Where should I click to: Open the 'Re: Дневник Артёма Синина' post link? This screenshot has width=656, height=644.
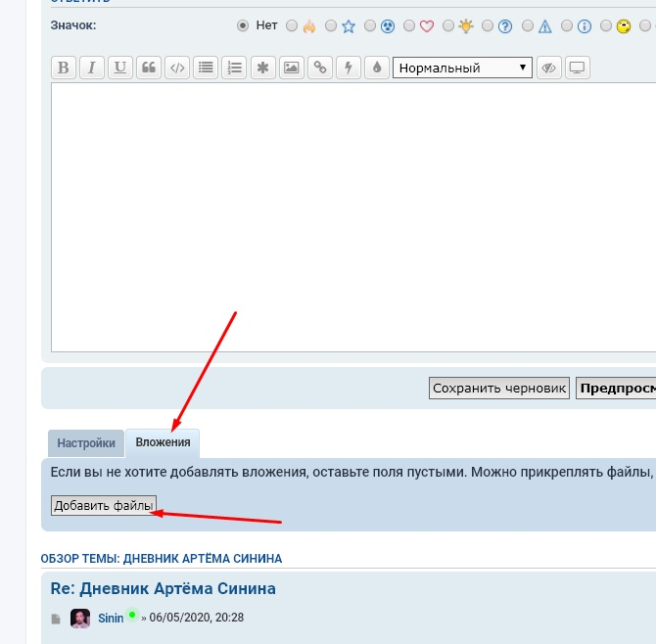coord(164,589)
